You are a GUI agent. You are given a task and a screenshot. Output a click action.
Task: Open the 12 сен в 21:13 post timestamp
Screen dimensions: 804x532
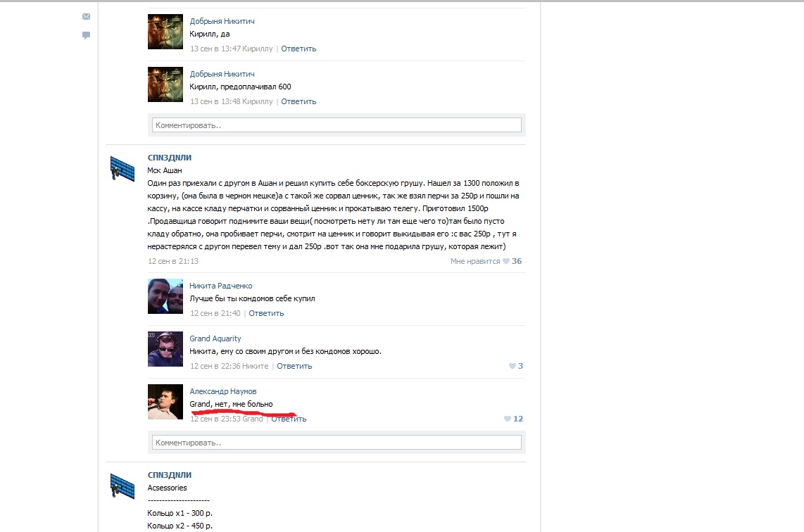pos(173,261)
